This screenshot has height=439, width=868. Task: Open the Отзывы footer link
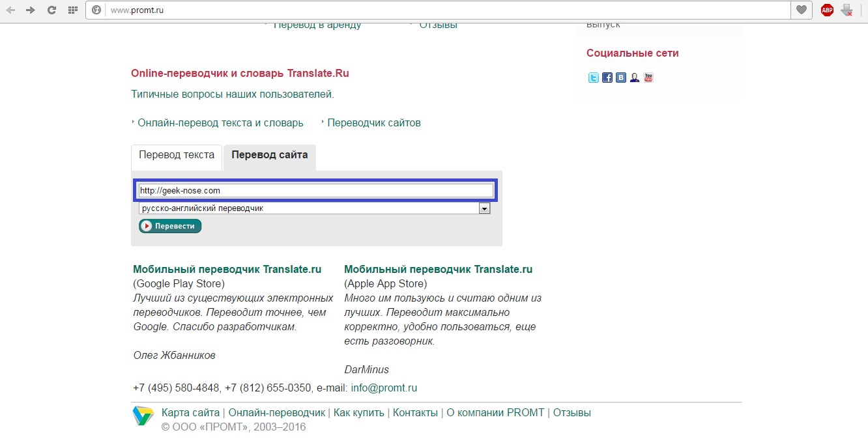572,412
